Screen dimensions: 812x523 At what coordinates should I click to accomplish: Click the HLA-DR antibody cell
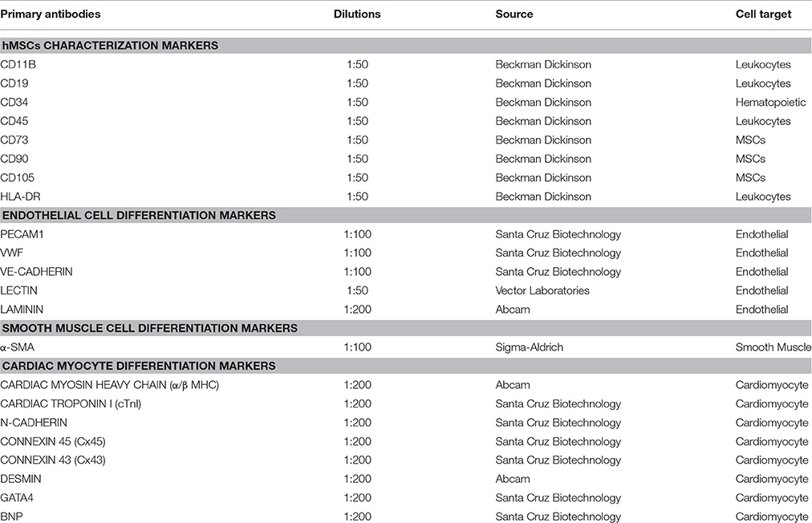point(20,197)
